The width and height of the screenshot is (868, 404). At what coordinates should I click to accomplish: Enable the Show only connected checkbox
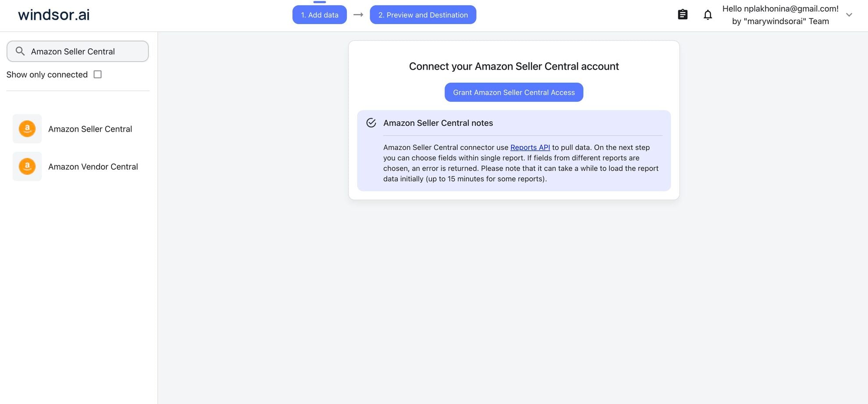coord(97,74)
